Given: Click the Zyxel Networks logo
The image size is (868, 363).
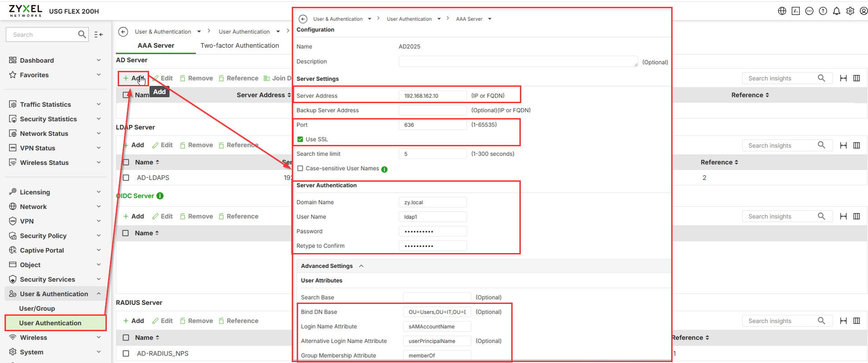Looking at the screenshot, I should 25,11.
